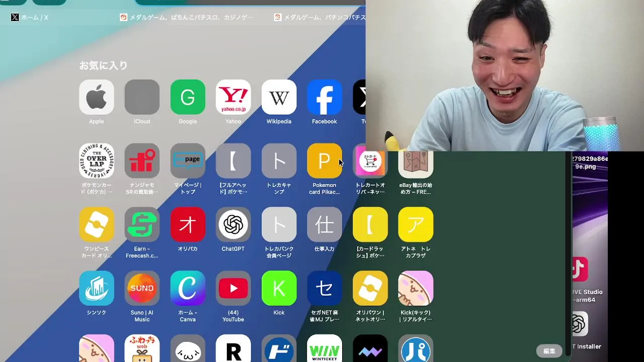Open the green Kick bookmark

279,288
